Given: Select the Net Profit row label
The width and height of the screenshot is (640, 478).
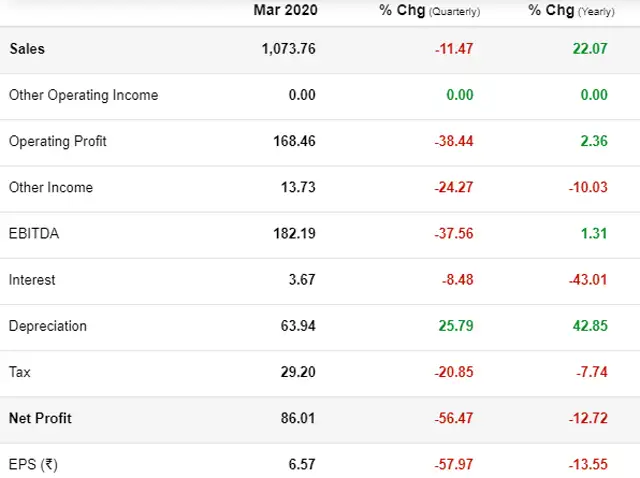Looking at the screenshot, I should (40, 417).
